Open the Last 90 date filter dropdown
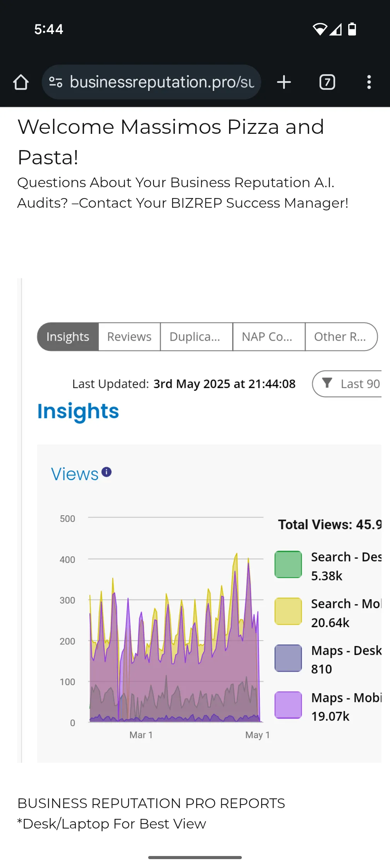390x868 pixels. pos(347,384)
